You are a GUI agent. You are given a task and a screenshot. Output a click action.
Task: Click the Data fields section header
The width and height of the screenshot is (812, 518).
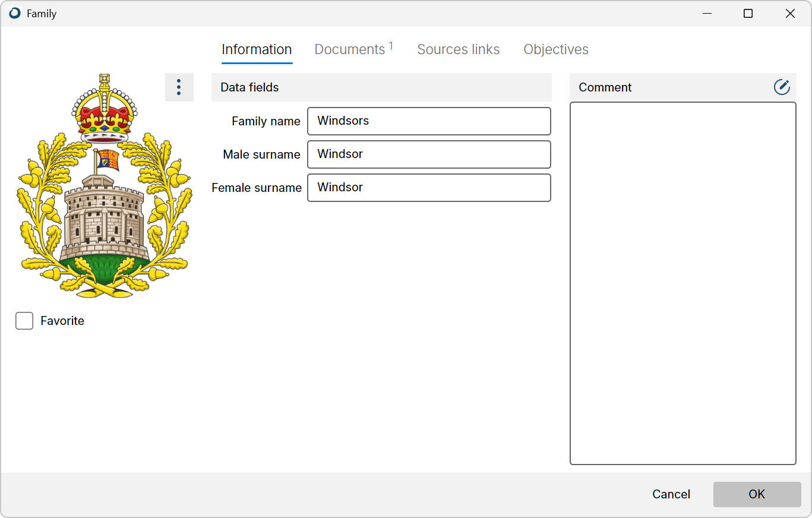381,87
